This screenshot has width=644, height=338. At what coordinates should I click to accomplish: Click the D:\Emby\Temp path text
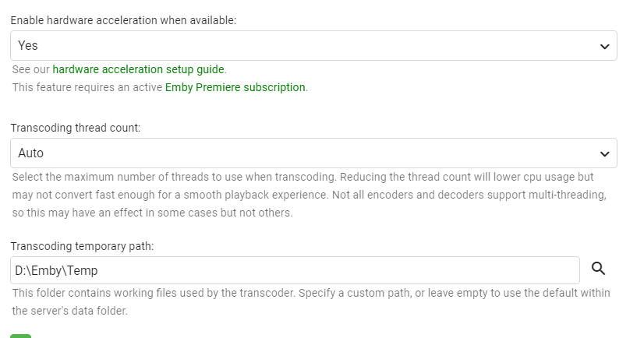tap(56, 270)
